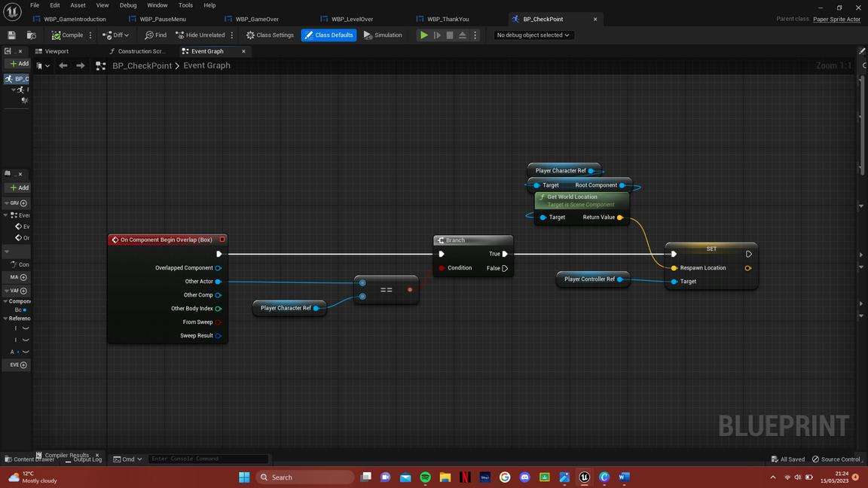Image resolution: width=868 pixels, height=488 pixels.
Task: Open the debug object selector dropdown
Action: (533, 35)
